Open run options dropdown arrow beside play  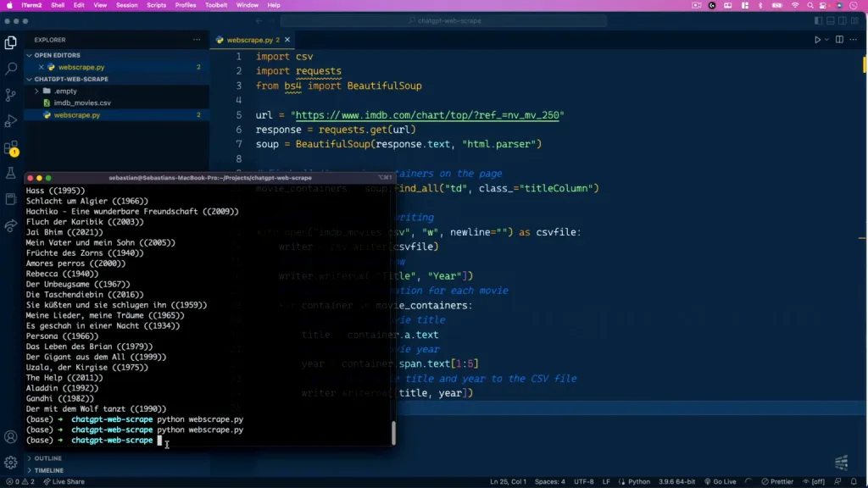tap(827, 40)
